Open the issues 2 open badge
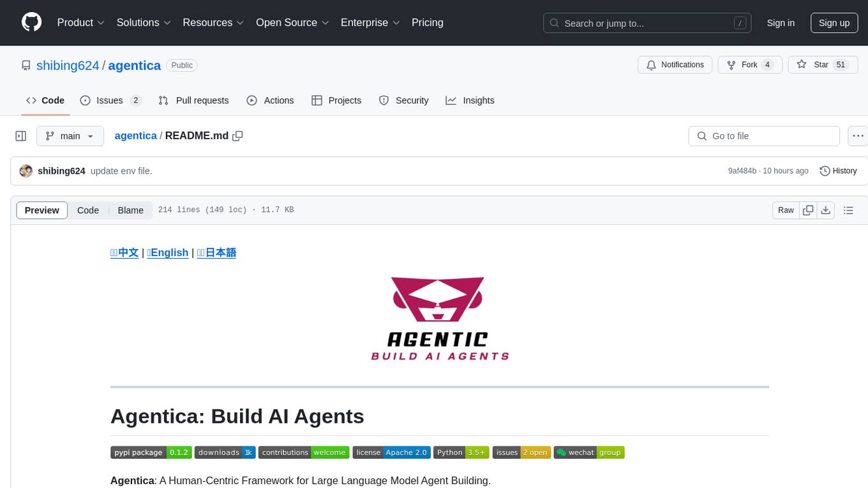 click(x=521, y=452)
